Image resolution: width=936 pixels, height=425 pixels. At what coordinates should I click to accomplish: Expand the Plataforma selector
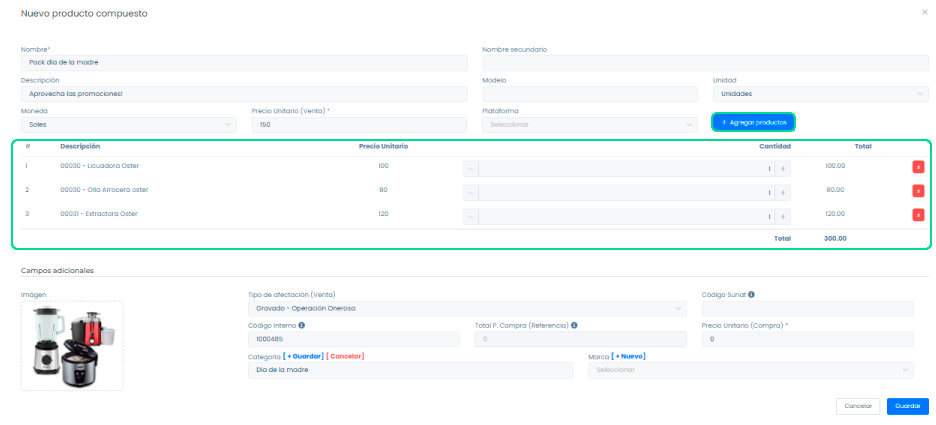(589, 125)
